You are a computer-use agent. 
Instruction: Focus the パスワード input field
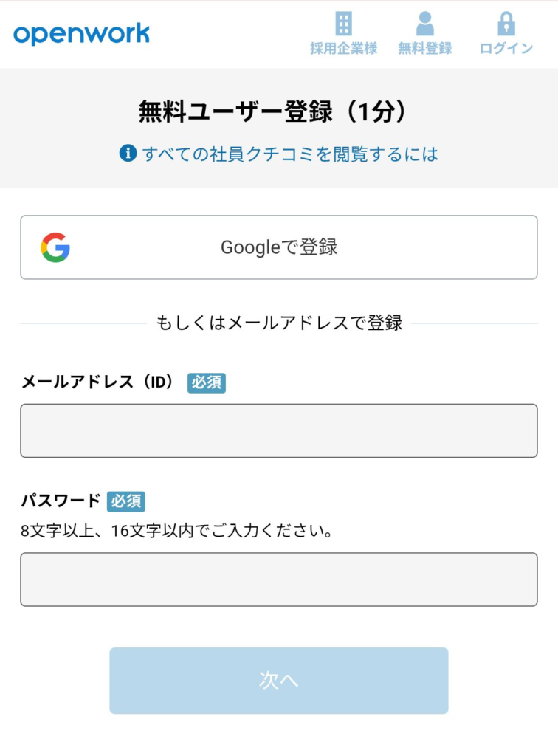(x=279, y=580)
